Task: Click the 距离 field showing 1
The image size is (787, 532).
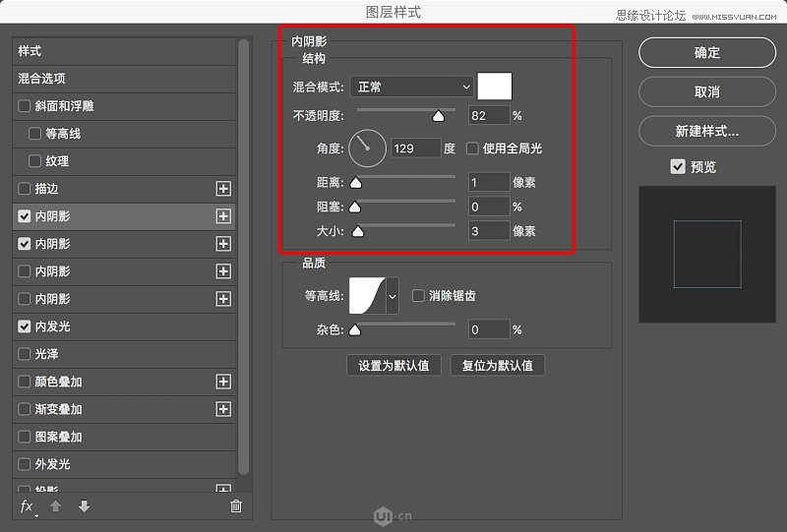Action: click(489, 182)
